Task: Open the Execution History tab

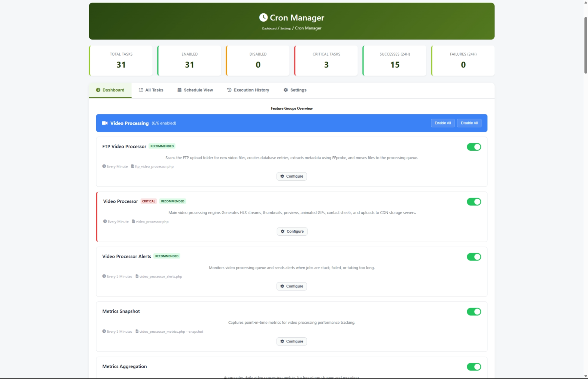Action: [248, 90]
